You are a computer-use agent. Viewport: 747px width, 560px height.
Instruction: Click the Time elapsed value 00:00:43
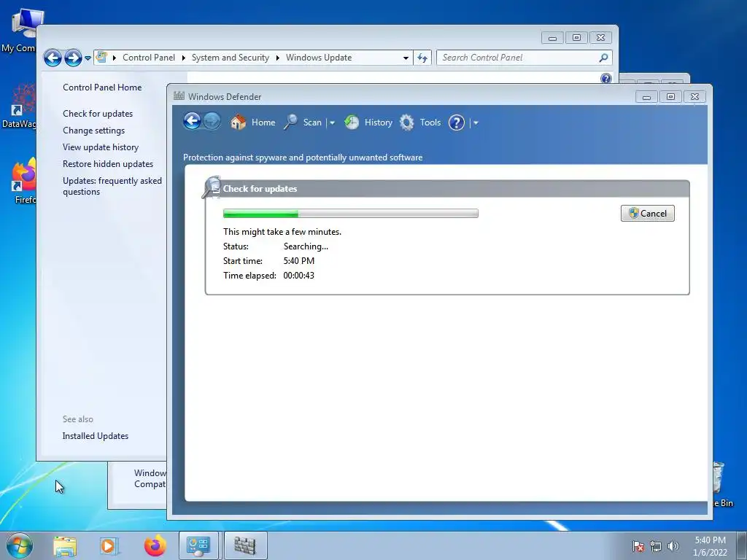click(298, 275)
